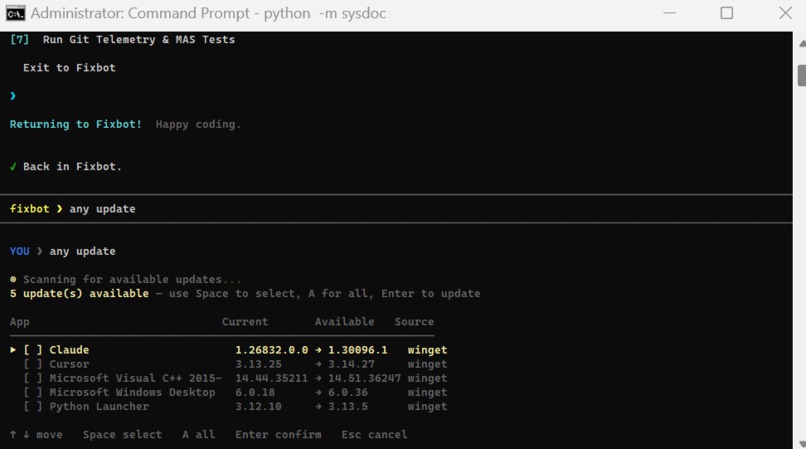
Task: Click Claude available version 1.30096.1
Action: point(358,350)
